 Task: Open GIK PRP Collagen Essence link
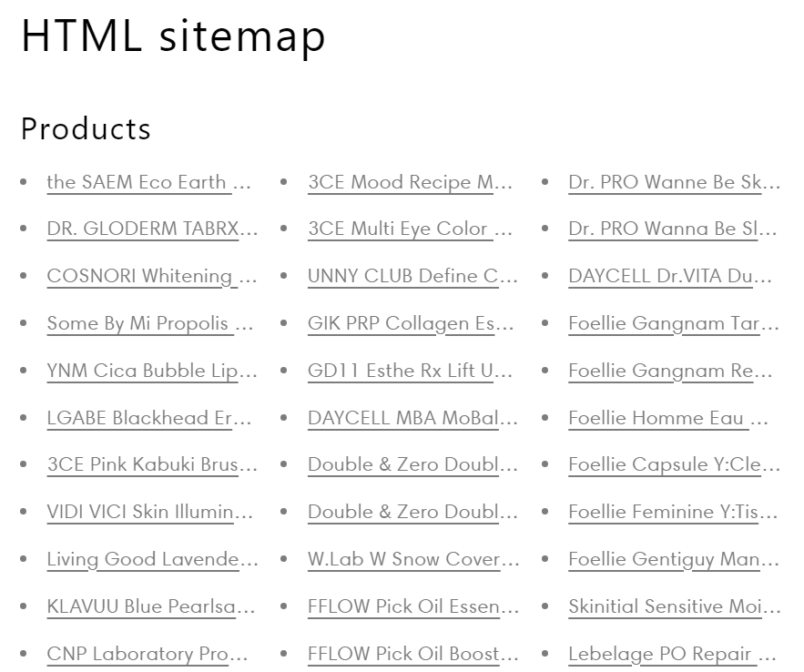pyautogui.click(x=411, y=323)
